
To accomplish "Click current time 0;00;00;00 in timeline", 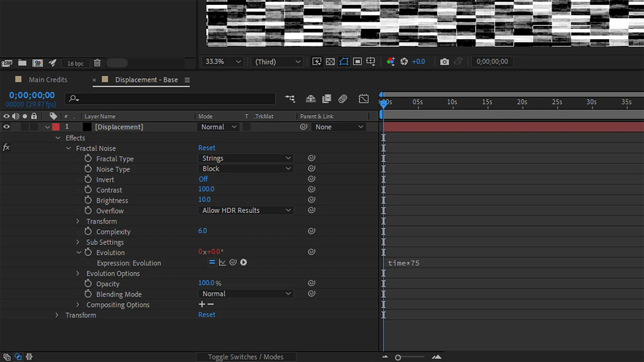I will point(32,95).
